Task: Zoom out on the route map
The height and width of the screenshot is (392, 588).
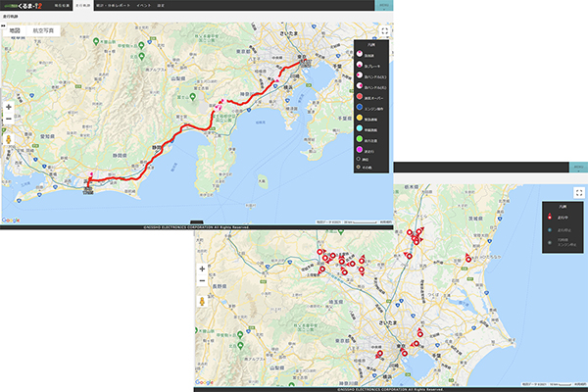Action: click(9, 119)
